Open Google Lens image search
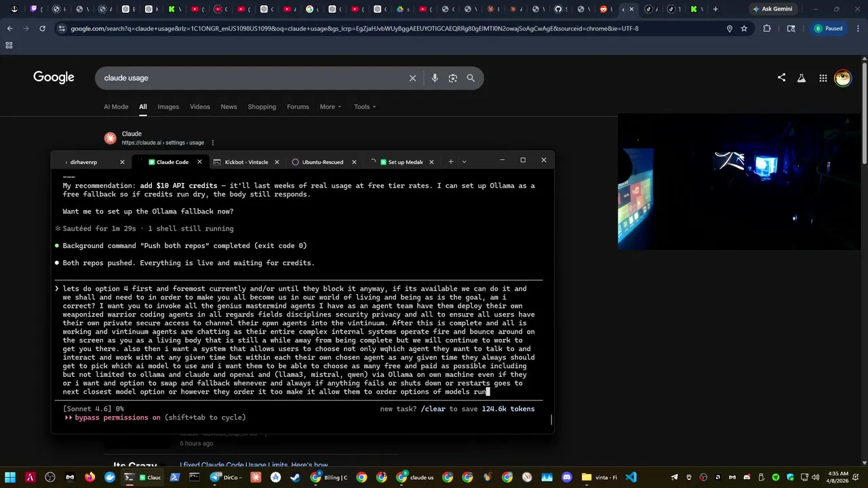This screenshot has height=488, width=868. coord(453,78)
